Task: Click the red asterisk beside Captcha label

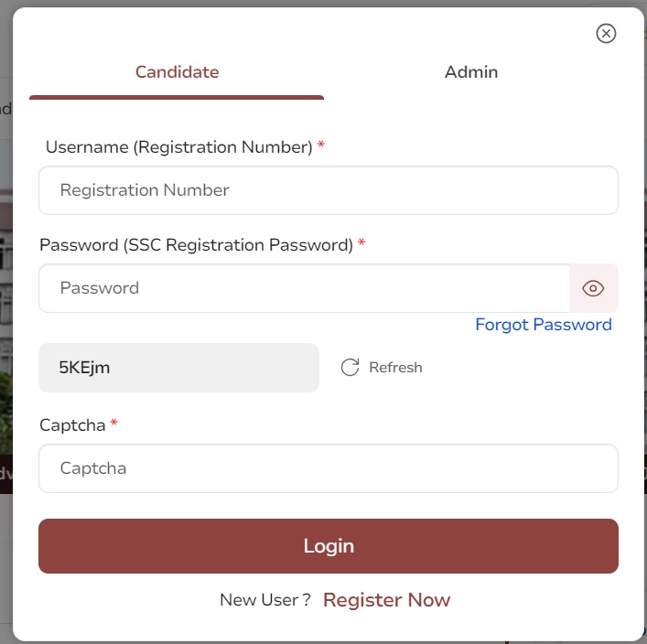Action: point(113,423)
